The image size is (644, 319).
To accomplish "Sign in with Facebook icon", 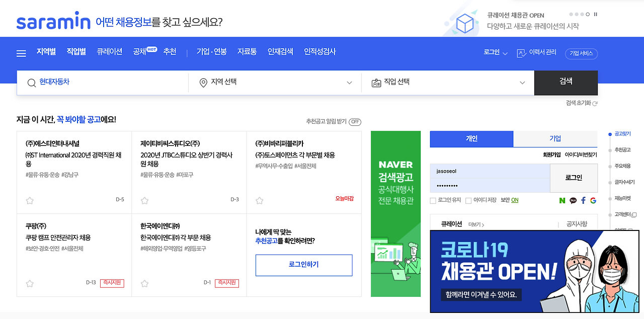I will point(583,200).
